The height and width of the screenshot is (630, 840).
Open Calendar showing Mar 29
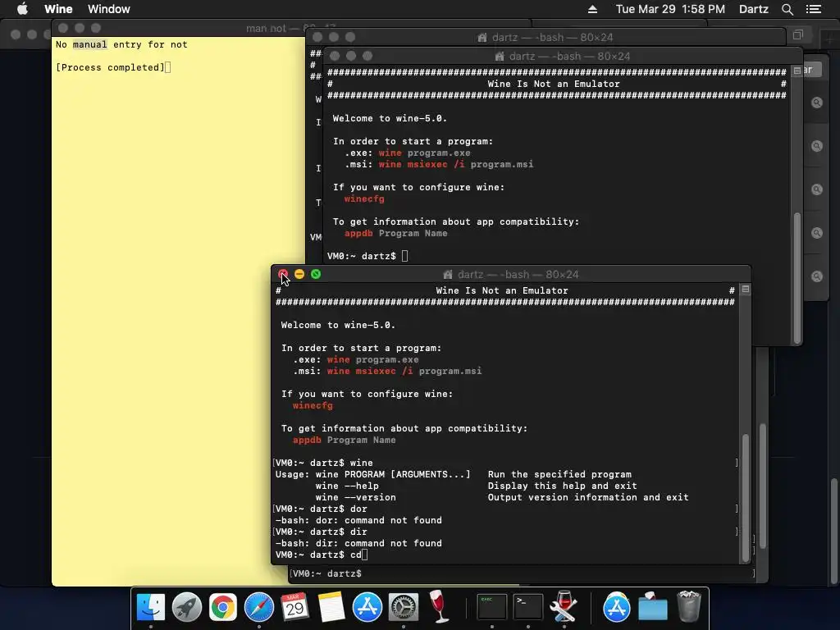point(294,607)
